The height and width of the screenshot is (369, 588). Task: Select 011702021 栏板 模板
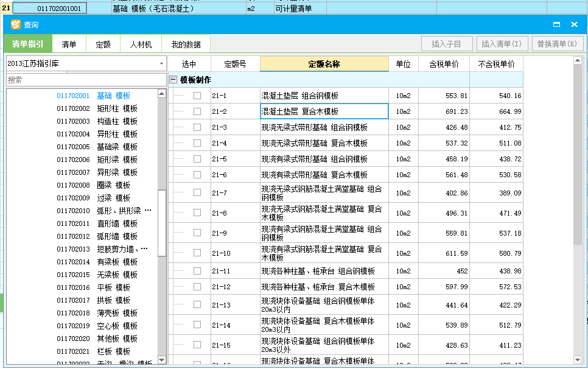[93, 351]
